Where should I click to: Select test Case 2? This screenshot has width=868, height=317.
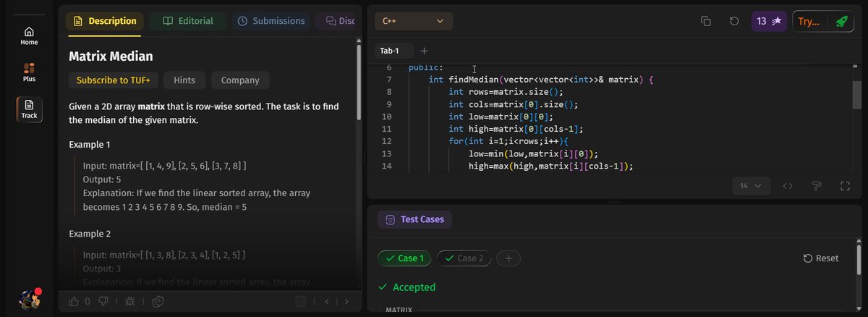[x=464, y=258]
